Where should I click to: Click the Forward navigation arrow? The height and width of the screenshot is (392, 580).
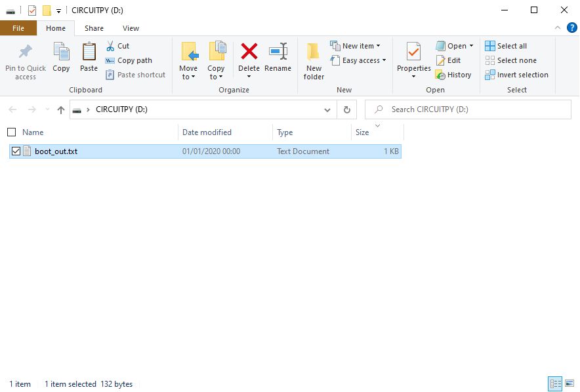coord(32,109)
